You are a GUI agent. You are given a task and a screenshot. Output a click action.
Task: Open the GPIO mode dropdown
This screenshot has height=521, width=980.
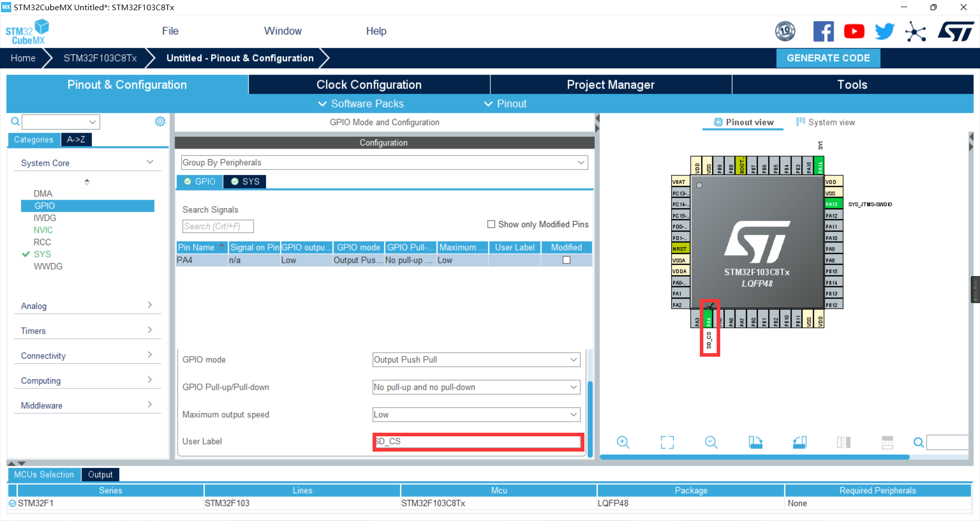pyautogui.click(x=476, y=360)
